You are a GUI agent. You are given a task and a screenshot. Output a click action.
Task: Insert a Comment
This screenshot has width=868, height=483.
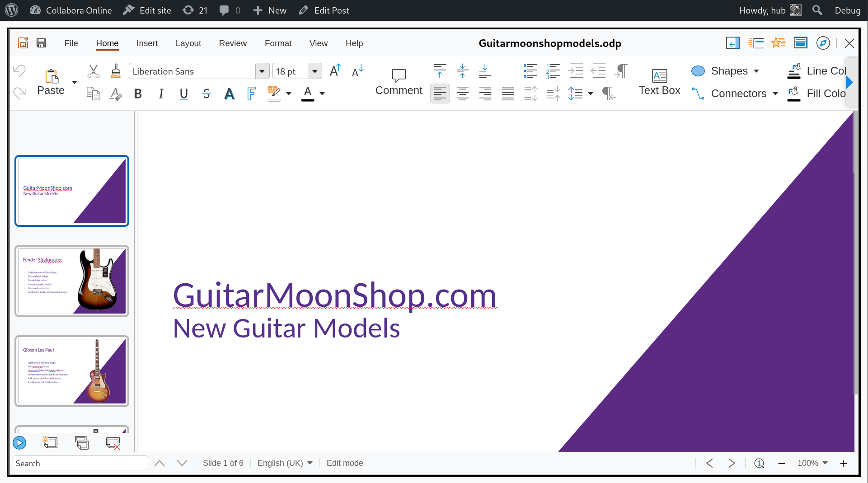pos(399,82)
